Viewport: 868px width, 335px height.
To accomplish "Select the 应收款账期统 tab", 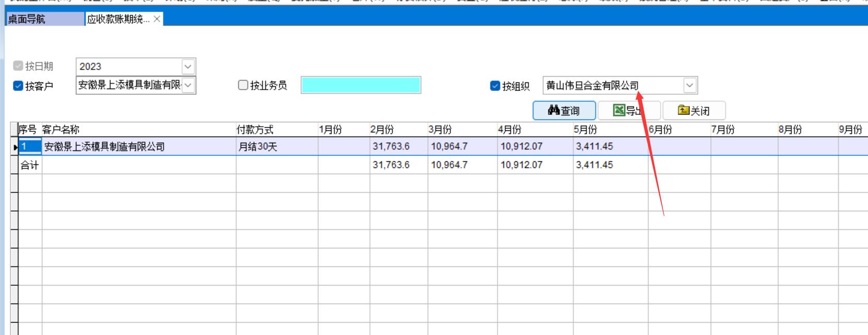I will pyautogui.click(x=118, y=19).
